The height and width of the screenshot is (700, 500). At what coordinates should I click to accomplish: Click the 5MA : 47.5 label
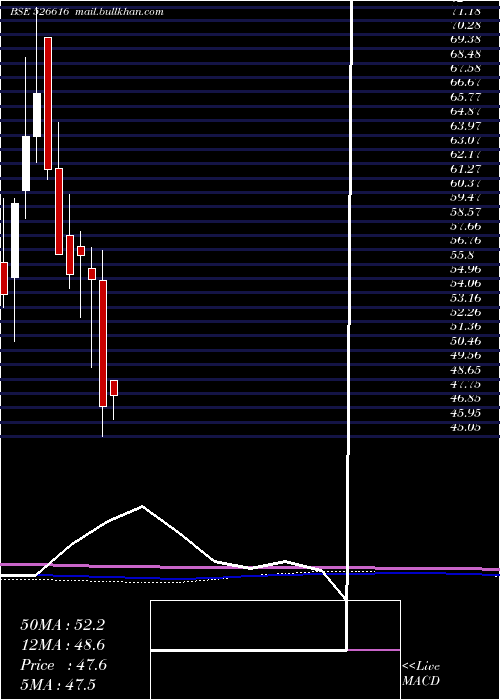click(58, 685)
